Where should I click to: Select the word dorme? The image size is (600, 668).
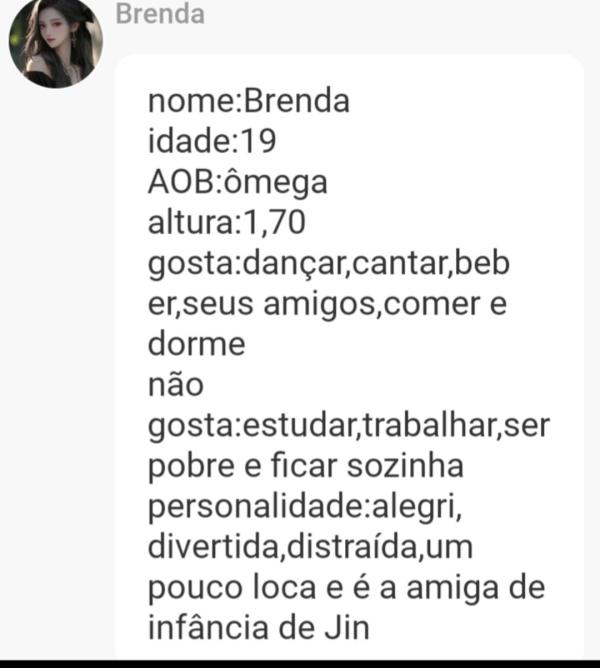pyautogui.click(x=196, y=343)
